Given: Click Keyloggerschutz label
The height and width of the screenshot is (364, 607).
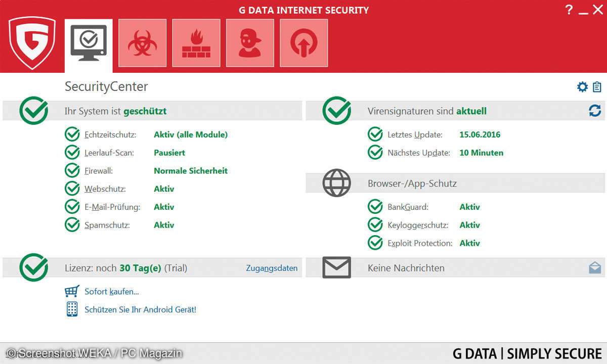Looking at the screenshot, I should (x=419, y=225).
